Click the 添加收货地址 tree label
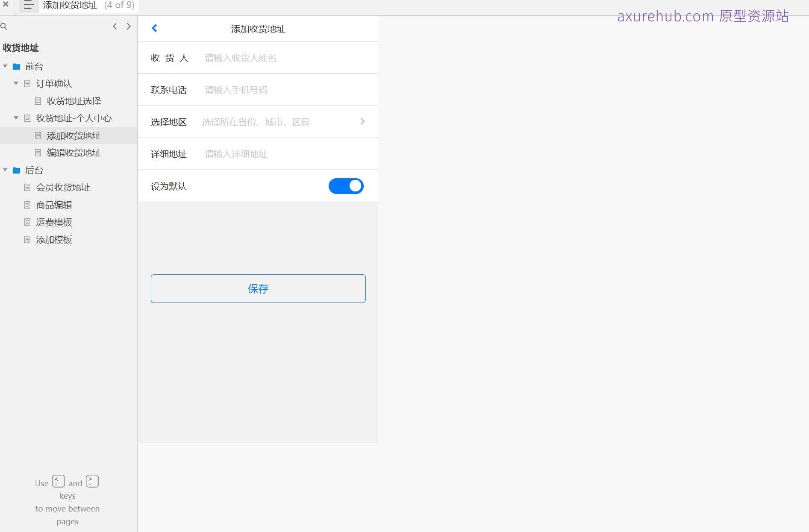 [x=74, y=135]
